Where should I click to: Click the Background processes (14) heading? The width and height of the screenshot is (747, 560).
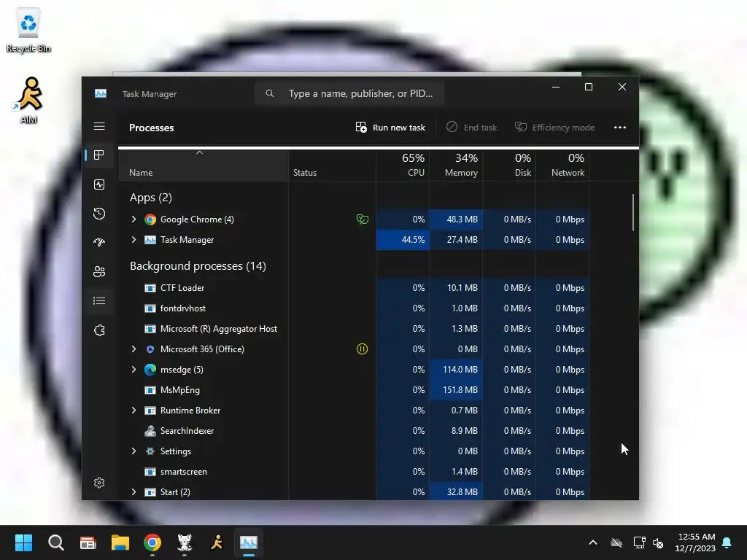coord(198,265)
